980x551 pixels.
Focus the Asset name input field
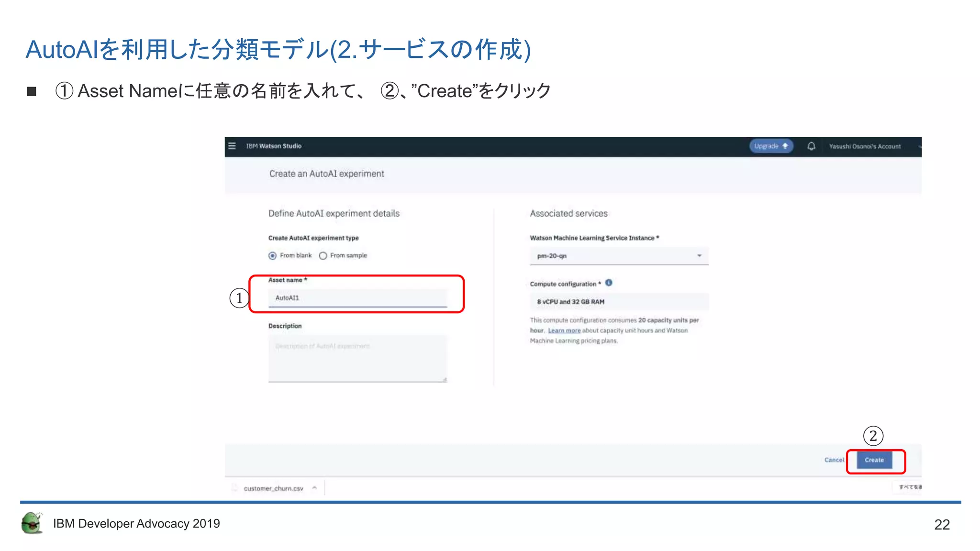[357, 298]
